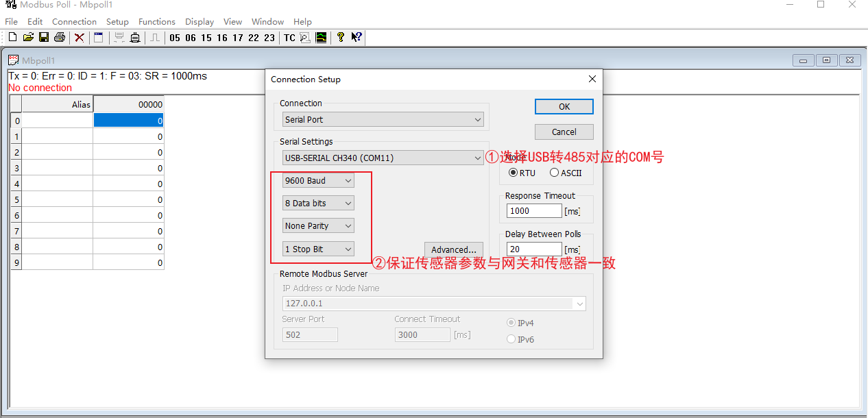Expand the USB-SERIAL CH340 COM port dropdown
Screen dimensions: 868x418
click(x=383, y=158)
